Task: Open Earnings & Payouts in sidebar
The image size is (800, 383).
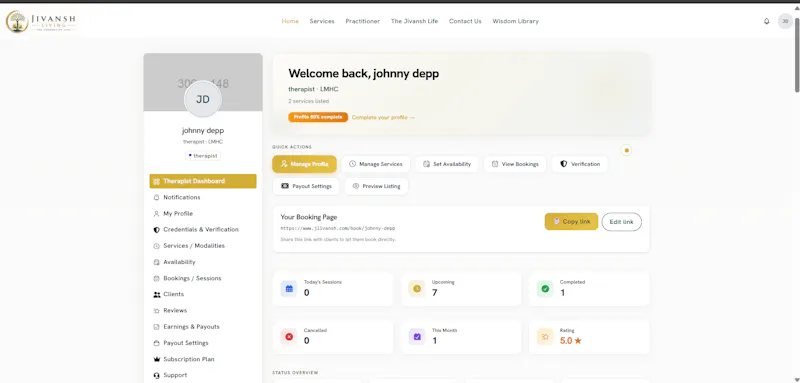Action: point(203,327)
